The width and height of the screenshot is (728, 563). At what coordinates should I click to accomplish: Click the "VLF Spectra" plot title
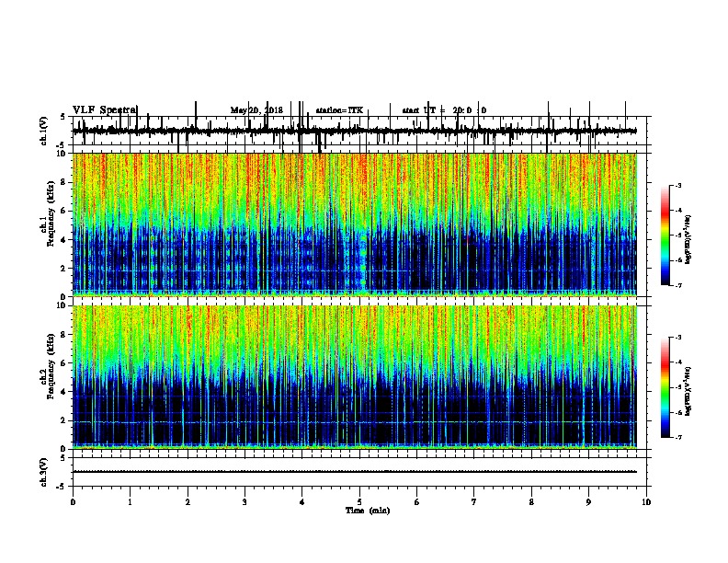tap(105, 110)
